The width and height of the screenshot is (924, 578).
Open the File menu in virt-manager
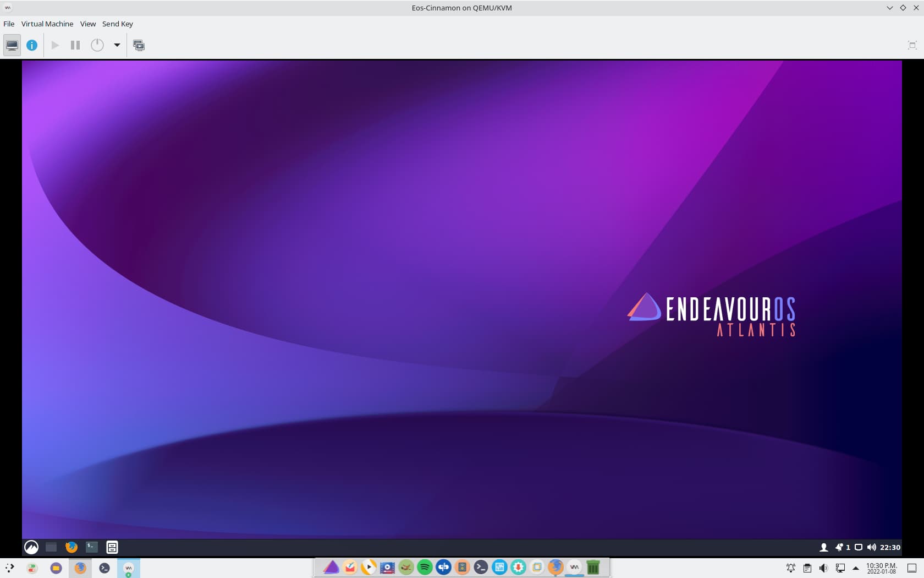[x=9, y=24]
